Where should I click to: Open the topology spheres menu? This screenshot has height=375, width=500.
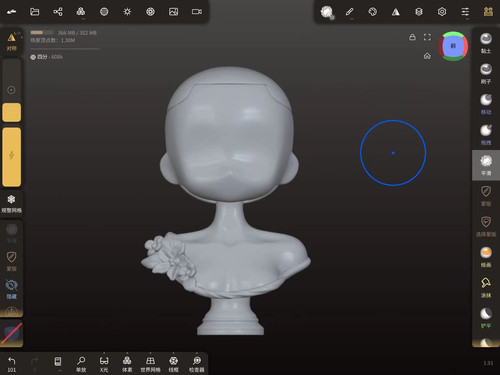click(81, 12)
